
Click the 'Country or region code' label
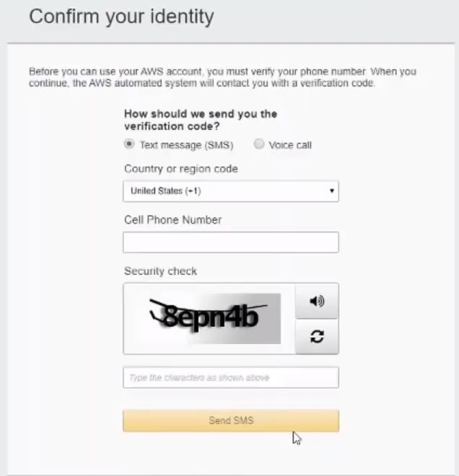(180, 169)
